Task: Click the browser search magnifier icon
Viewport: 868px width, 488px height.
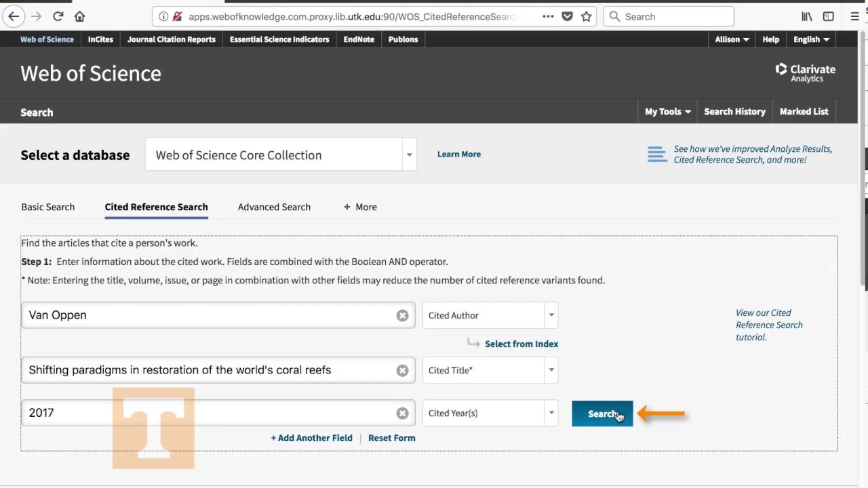Action: point(614,16)
